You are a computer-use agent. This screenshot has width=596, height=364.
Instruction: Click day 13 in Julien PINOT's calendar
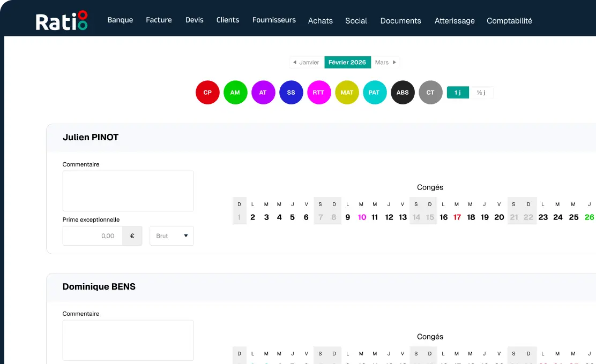coord(403,217)
